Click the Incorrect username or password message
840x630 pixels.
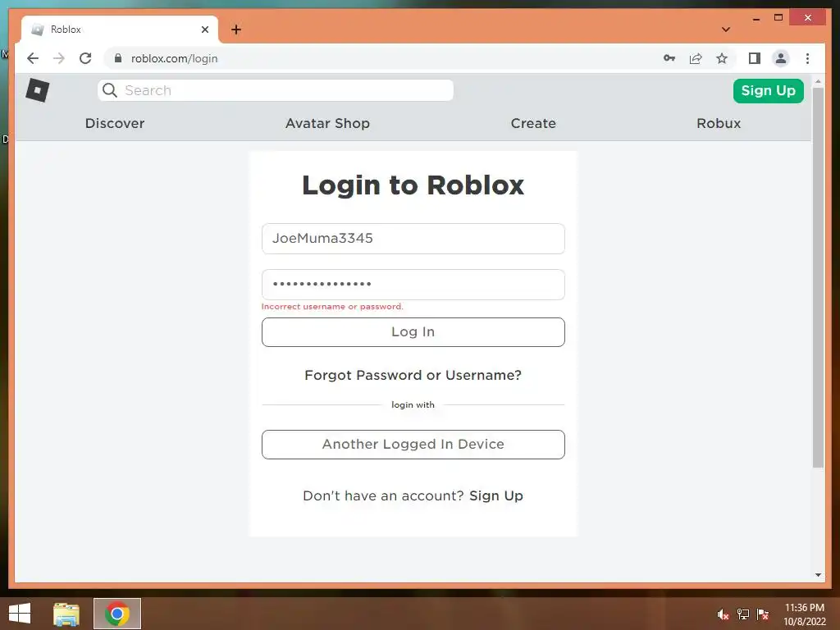(332, 307)
